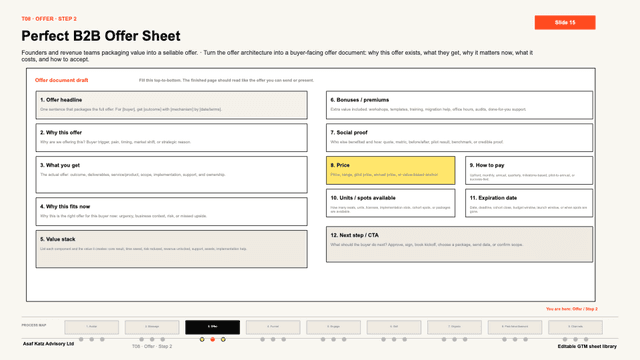
Task: Click the subtitle paragraph starting 'Founders and revenue teams'
Action: (x=277, y=56)
